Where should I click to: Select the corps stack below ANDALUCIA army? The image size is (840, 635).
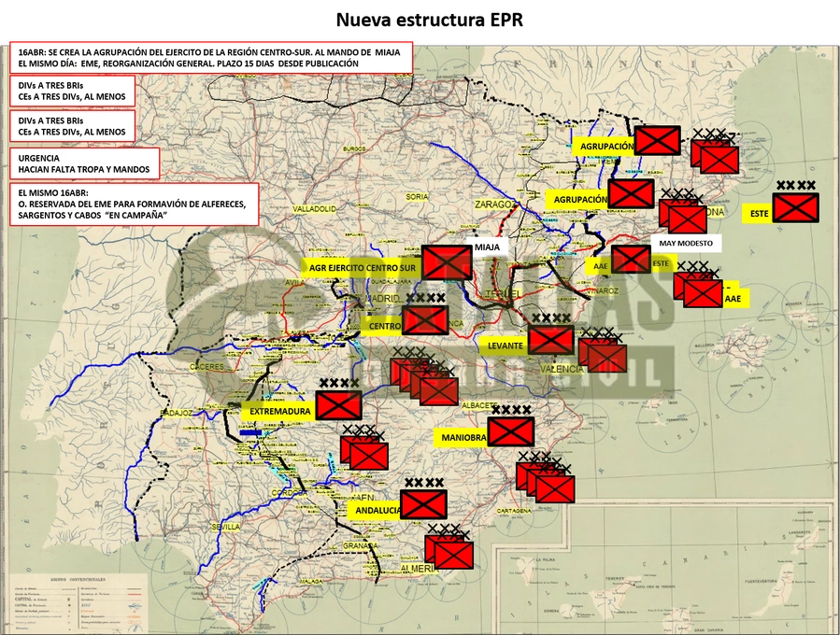(449, 547)
